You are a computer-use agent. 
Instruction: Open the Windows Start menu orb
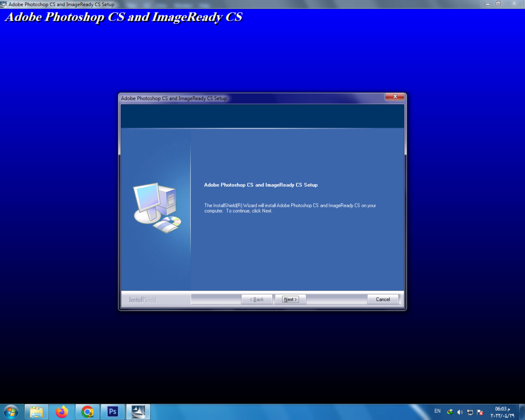point(11,412)
